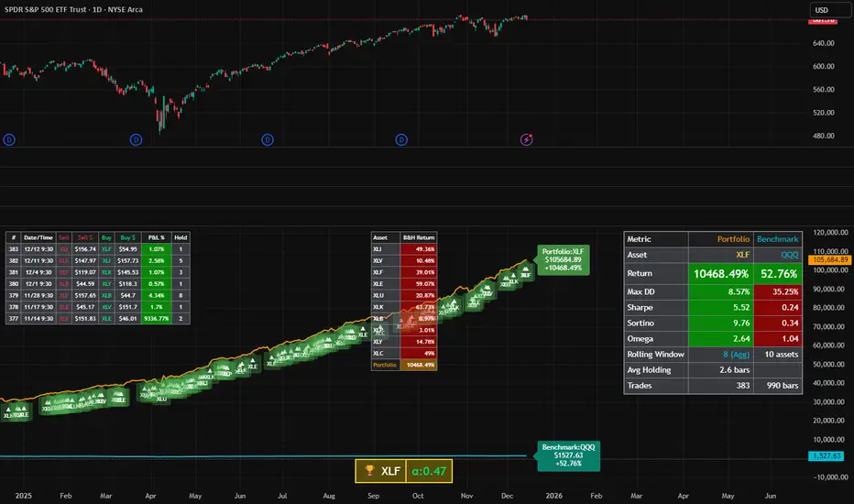Screen dimensions: 854x504
Task: Click the 480.00 price scale label
Action: [x=823, y=136]
